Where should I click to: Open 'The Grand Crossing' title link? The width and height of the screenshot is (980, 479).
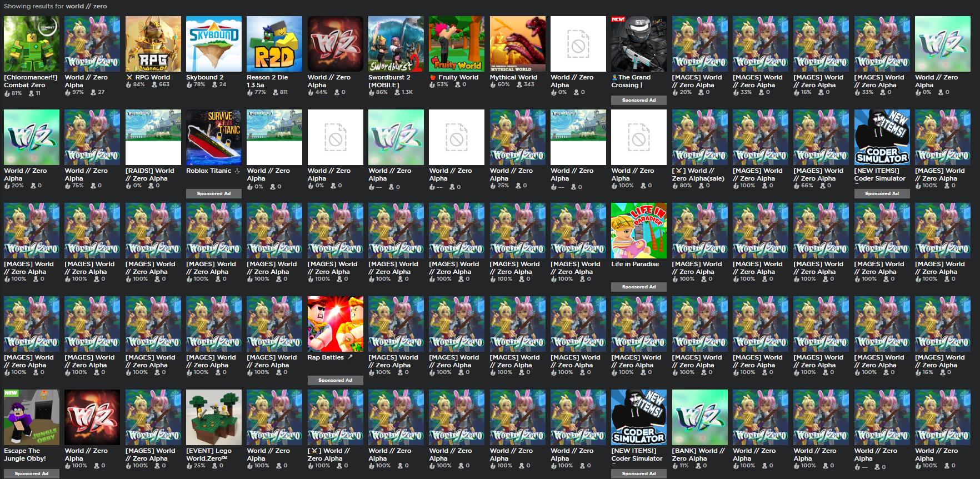[x=631, y=81]
